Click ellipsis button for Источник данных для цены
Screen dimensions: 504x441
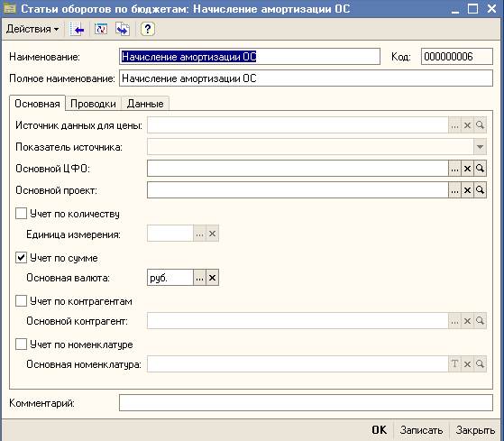[454, 125]
